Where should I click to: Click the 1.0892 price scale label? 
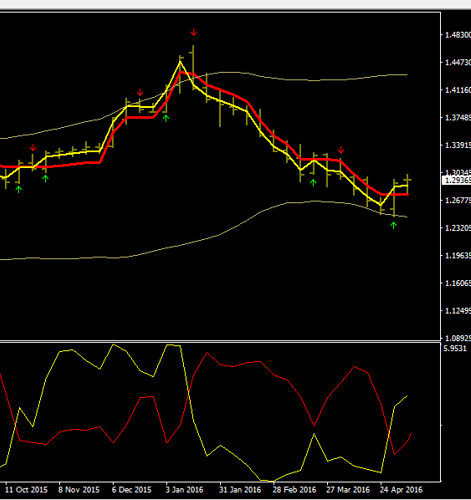tap(458, 338)
